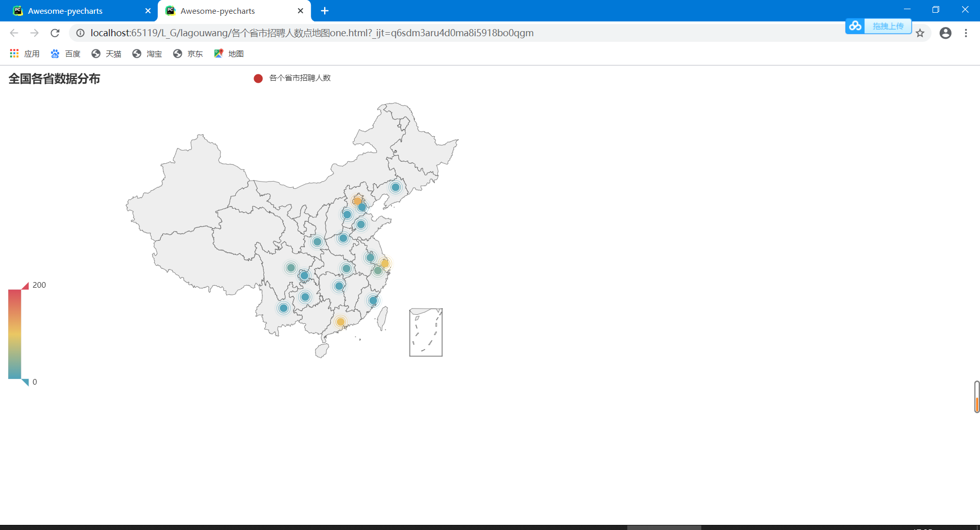Open the 淘宝 bookmark
The width and height of the screenshot is (980, 530).
[x=147, y=54]
